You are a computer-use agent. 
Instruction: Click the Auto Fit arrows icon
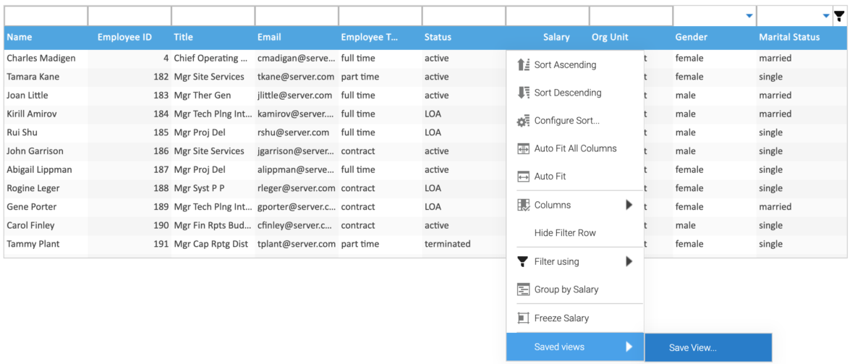point(524,177)
